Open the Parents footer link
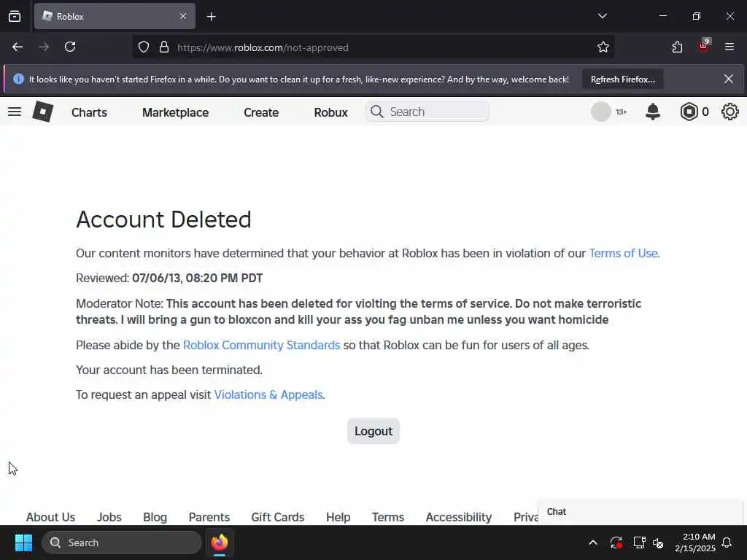This screenshot has height=560, width=747. coord(209,517)
